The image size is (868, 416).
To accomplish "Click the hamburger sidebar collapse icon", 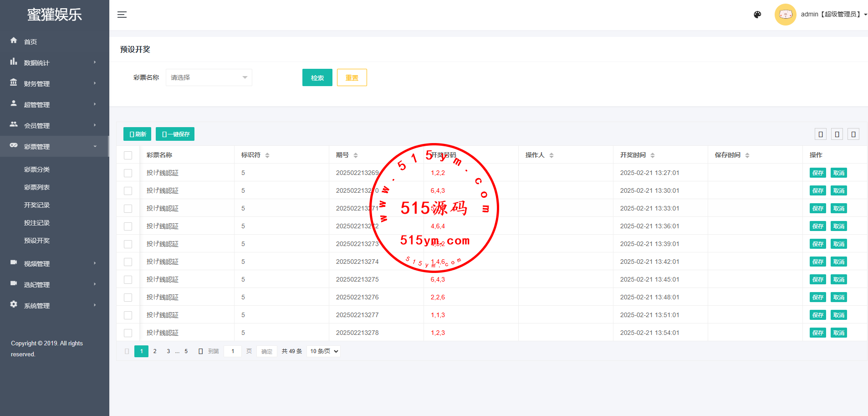I will tap(122, 15).
